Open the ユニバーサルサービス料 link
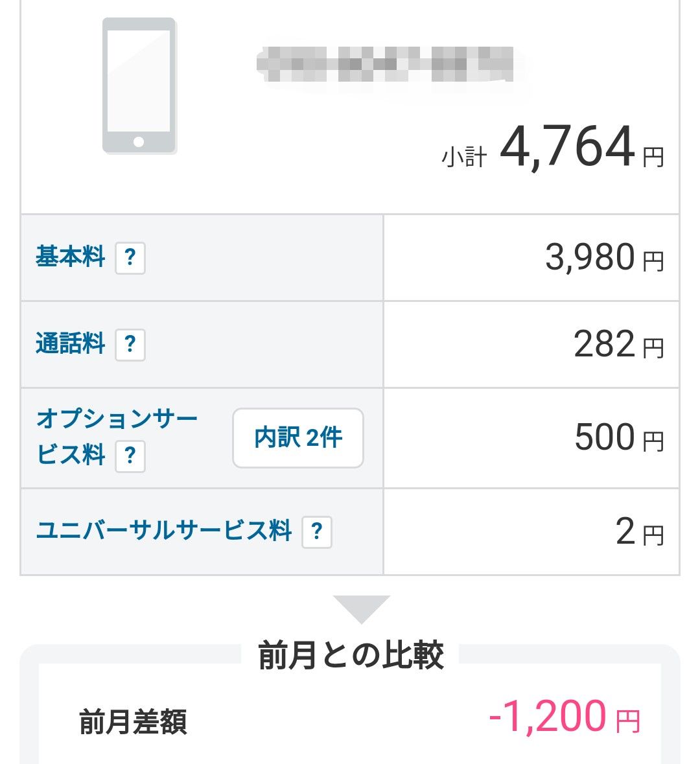Screen dimensions: 700x764 point(164,531)
